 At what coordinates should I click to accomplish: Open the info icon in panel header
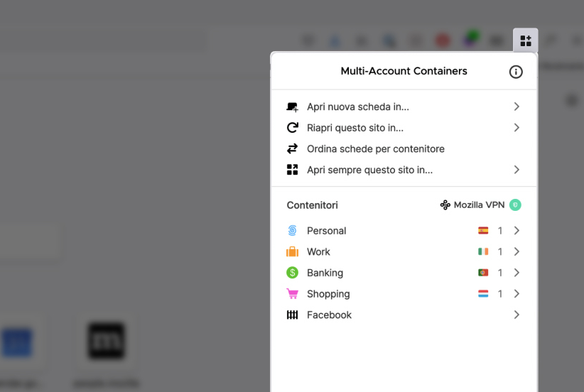point(516,72)
